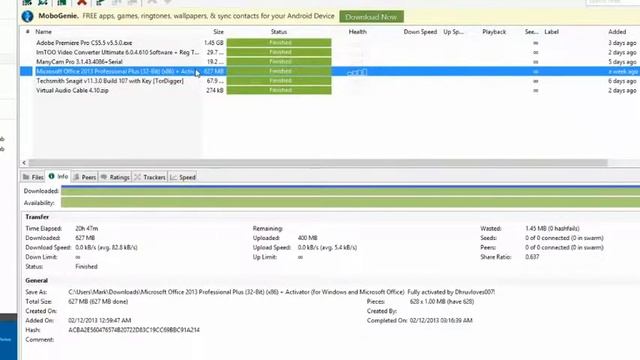This screenshot has height=360, width=640.
Task: Click the Availability bar
Action: [350, 202]
